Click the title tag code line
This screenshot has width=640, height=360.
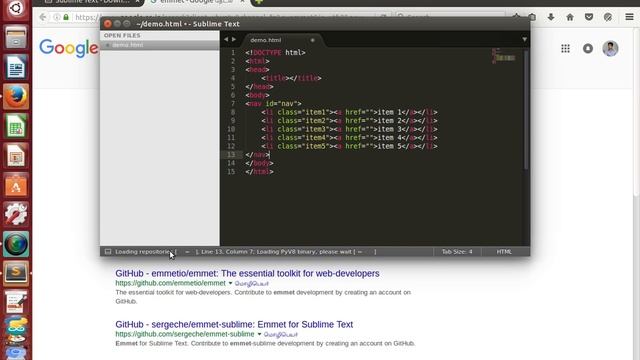click(291, 78)
